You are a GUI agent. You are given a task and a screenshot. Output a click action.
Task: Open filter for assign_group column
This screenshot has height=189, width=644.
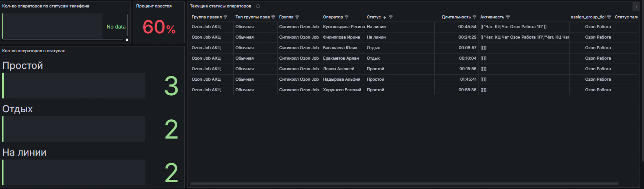(x=609, y=17)
